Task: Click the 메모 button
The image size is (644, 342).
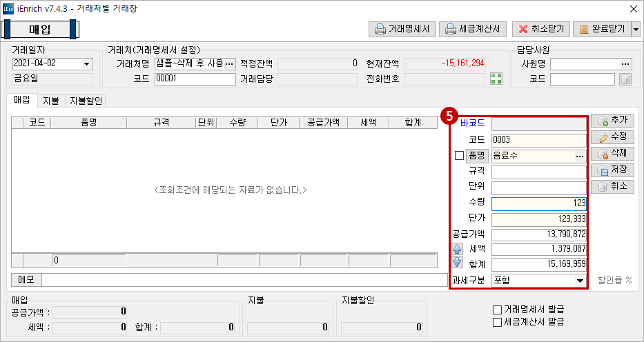Action: click(26, 280)
